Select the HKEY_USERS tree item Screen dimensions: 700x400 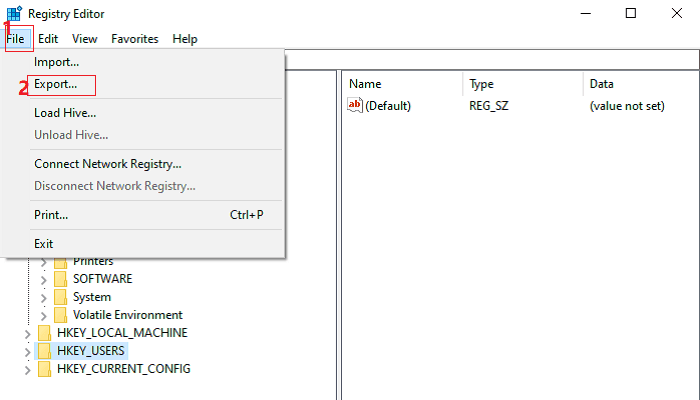pyautogui.click(x=91, y=351)
